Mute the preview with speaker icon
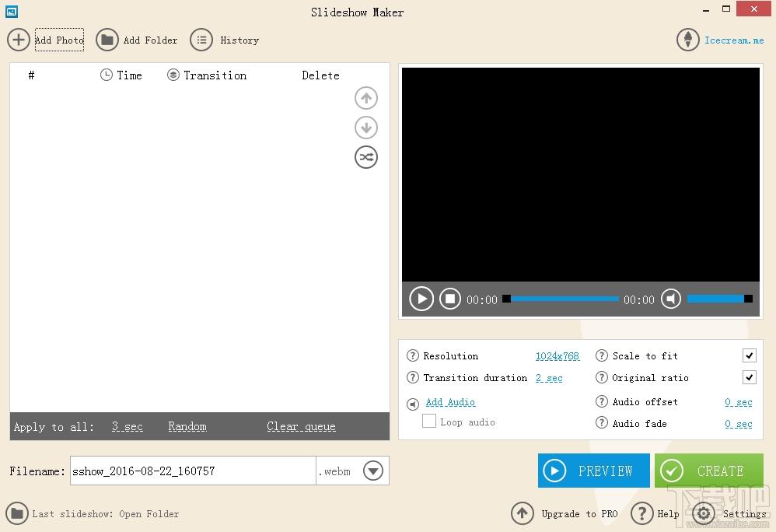The image size is (776, 532). click(x=671, y=299)
